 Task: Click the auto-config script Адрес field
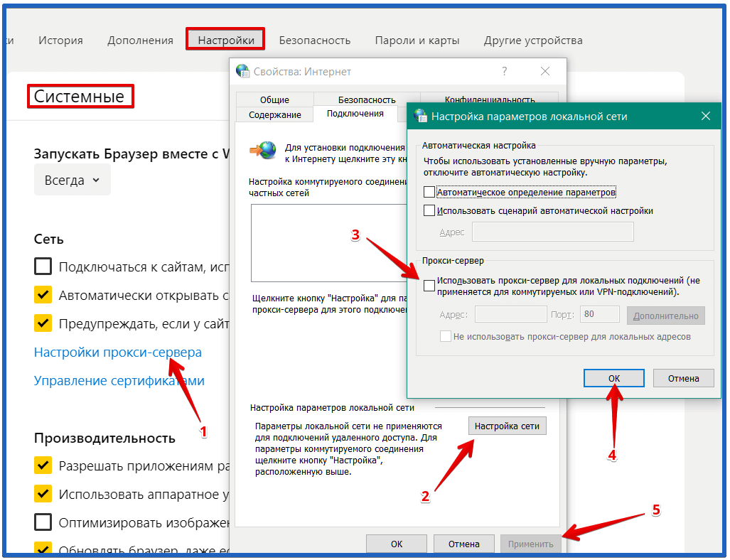point(552,232)
